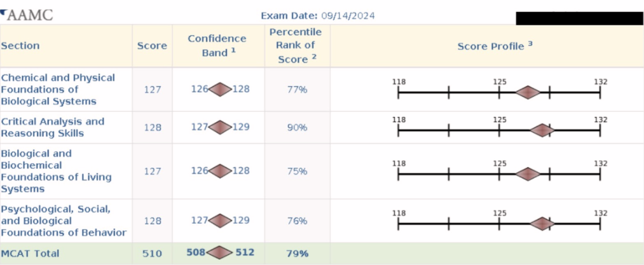Click the Psychological, Social score profile diamond
This screenshot has height=265, width=644.
pos(542,223)
